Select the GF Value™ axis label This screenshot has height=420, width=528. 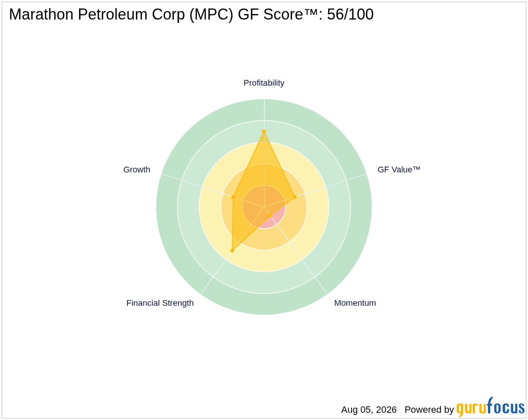click(399, 170)
